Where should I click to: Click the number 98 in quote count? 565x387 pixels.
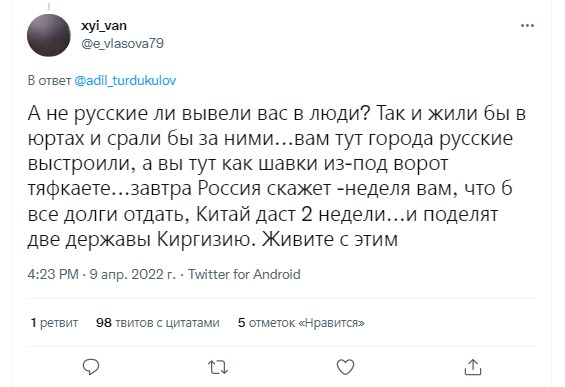(104, 322)
